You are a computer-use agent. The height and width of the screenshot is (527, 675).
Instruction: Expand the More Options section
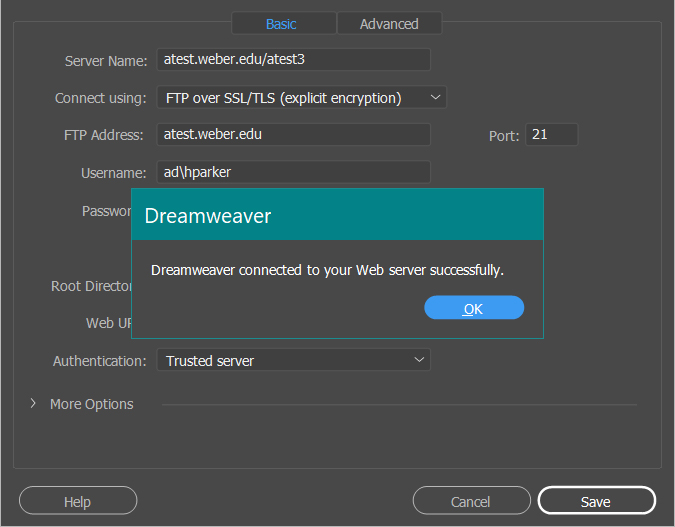point(33,404)
